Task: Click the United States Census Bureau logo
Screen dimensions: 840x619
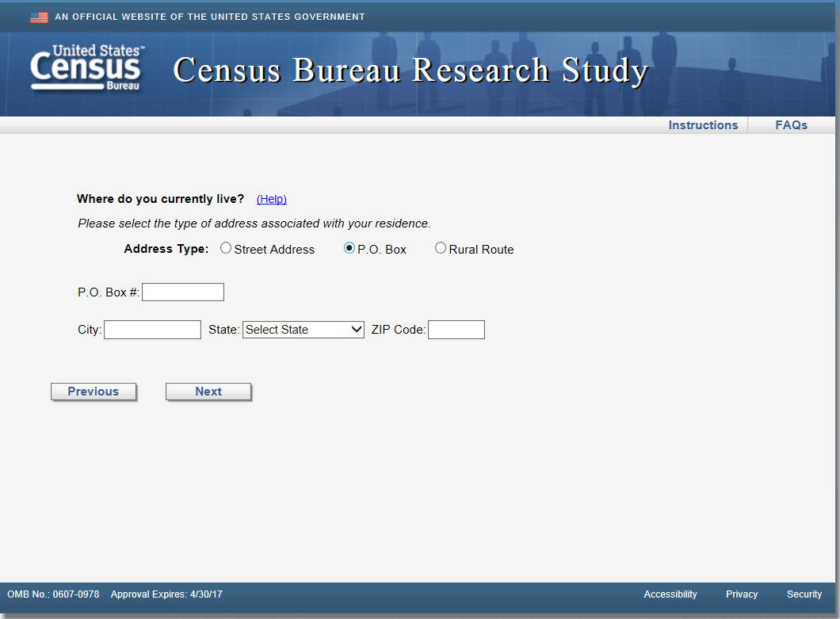Action: pos(87,69)
